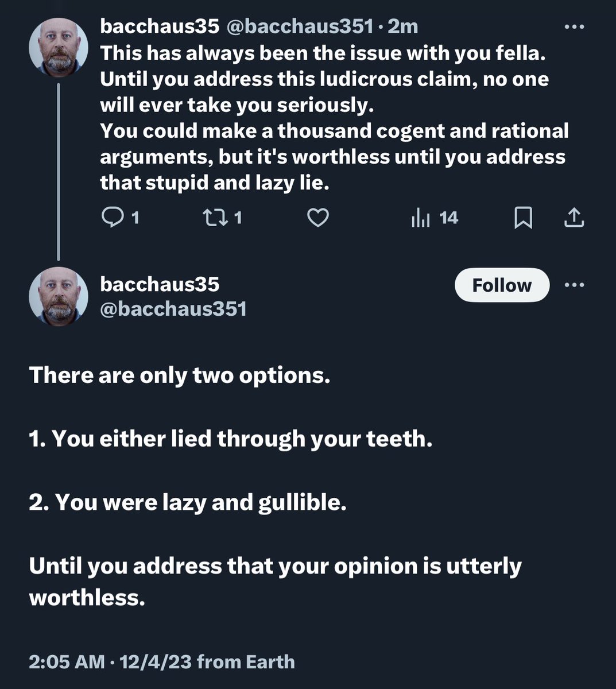Open more options on the top tweet

[574, 27]
